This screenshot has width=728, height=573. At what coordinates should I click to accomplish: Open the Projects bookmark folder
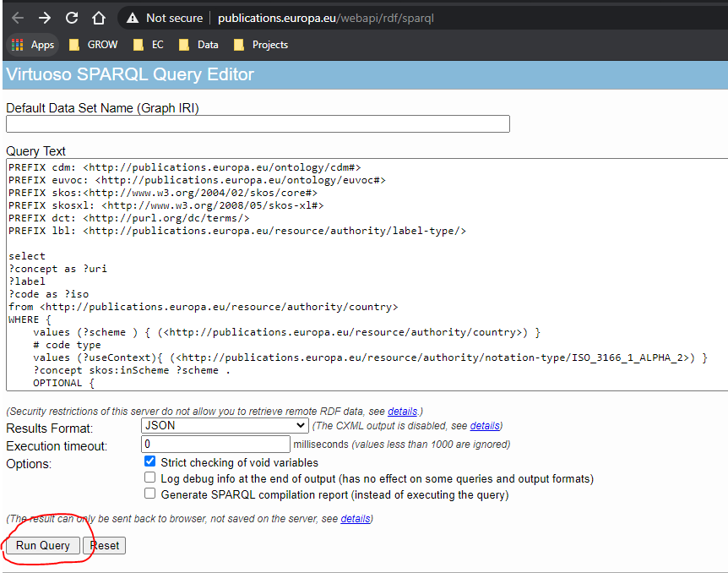261,45
